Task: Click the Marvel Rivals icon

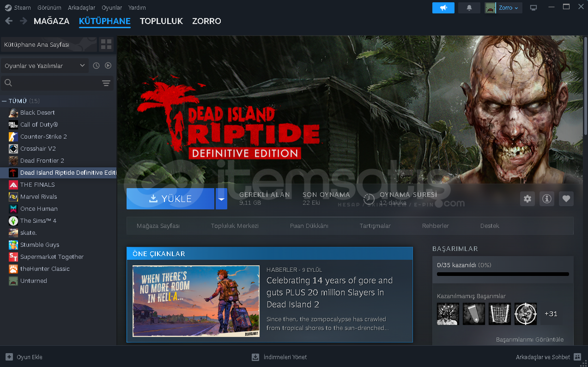Action: [13, 197]
